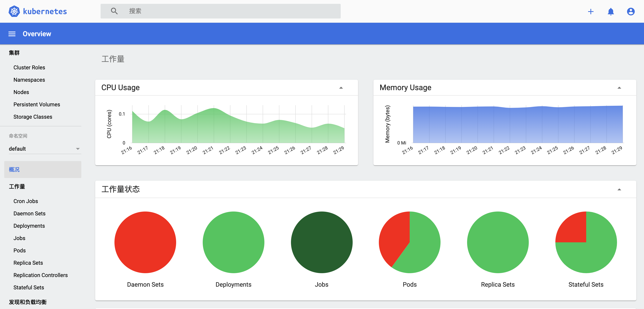
Task: Select the 概况 overview item
Action: [x=43, y=170]
